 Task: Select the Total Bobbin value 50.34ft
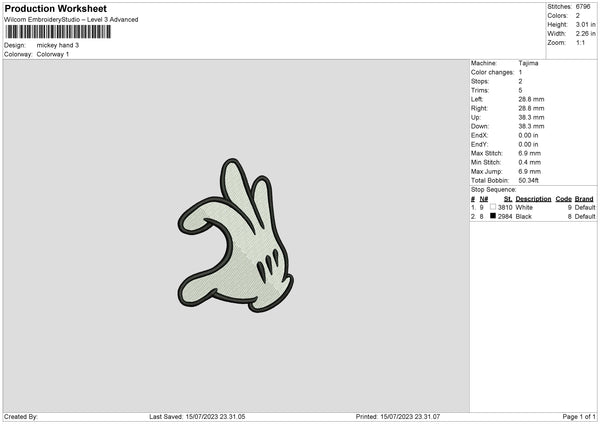click(x=528, y=181)
